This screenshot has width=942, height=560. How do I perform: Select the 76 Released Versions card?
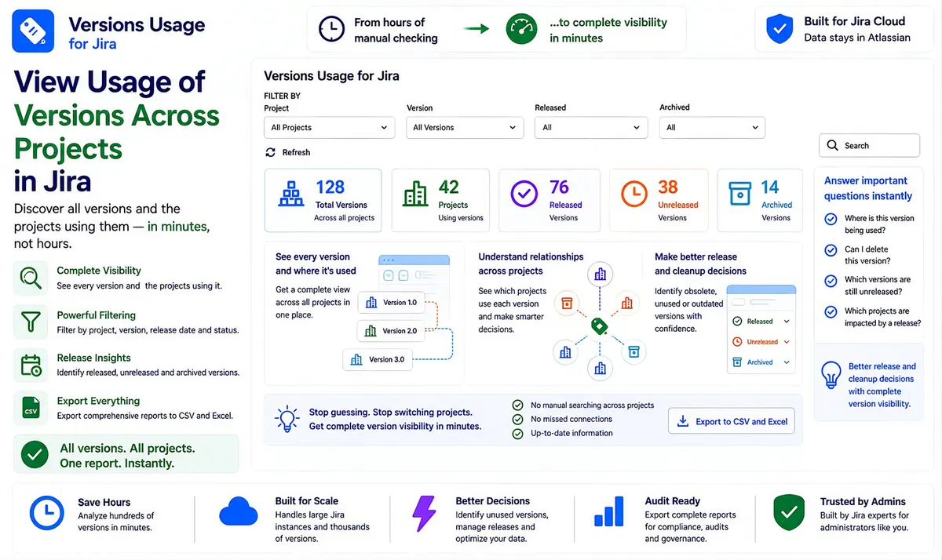[x=549, y=201]
